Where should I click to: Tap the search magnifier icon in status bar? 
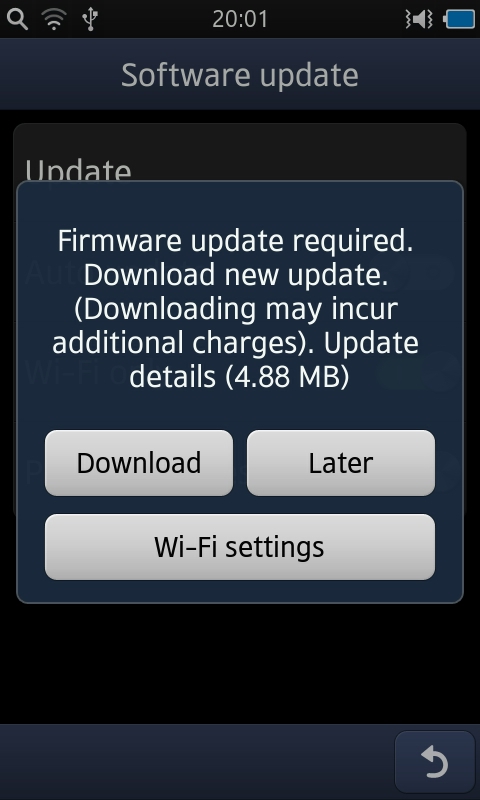[17, 19]
